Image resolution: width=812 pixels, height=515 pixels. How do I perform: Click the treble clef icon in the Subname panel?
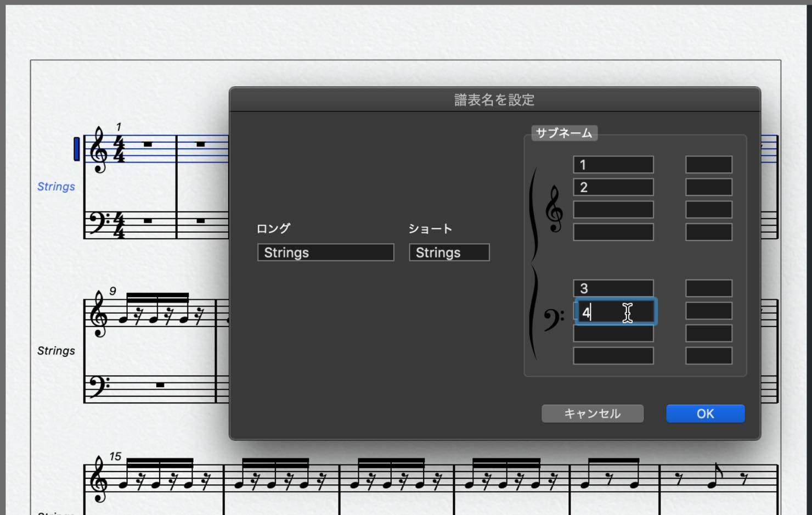pyautogui.click(x=554, y=209)
